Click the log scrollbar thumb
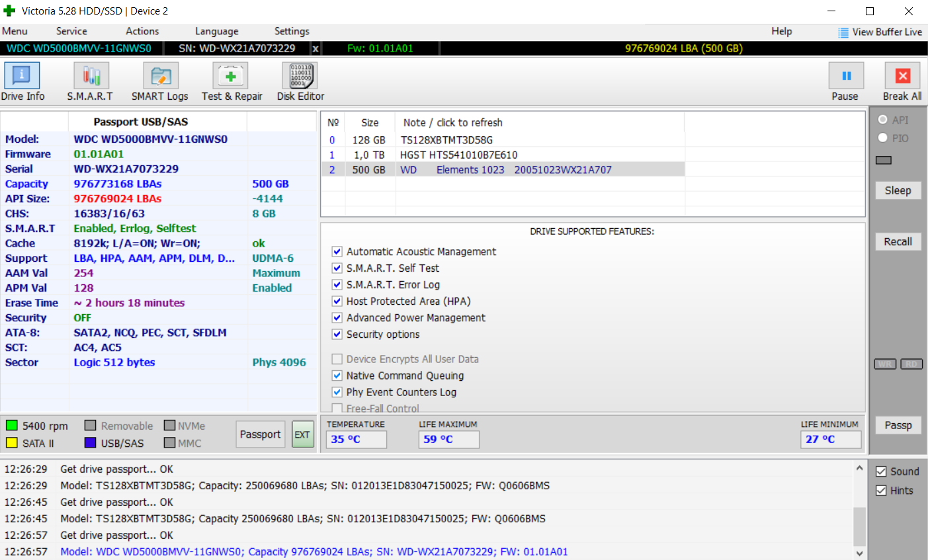 point(859,527)
